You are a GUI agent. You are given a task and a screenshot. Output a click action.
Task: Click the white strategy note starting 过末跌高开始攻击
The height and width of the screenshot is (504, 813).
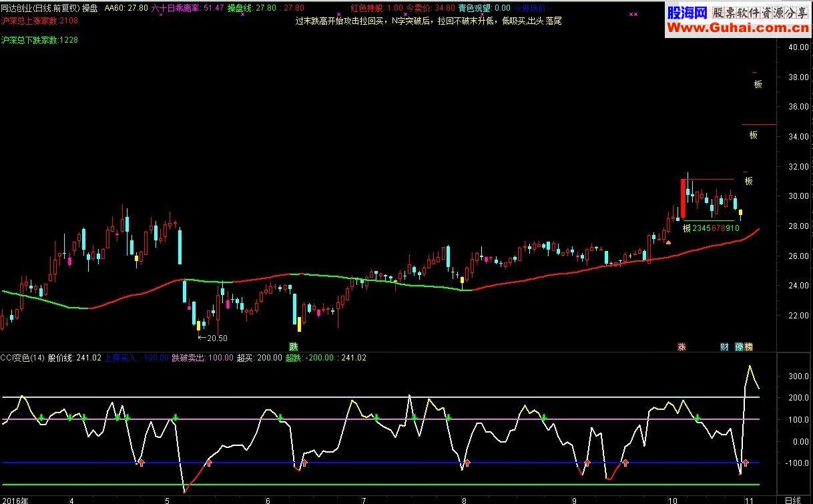coord(429,21)
